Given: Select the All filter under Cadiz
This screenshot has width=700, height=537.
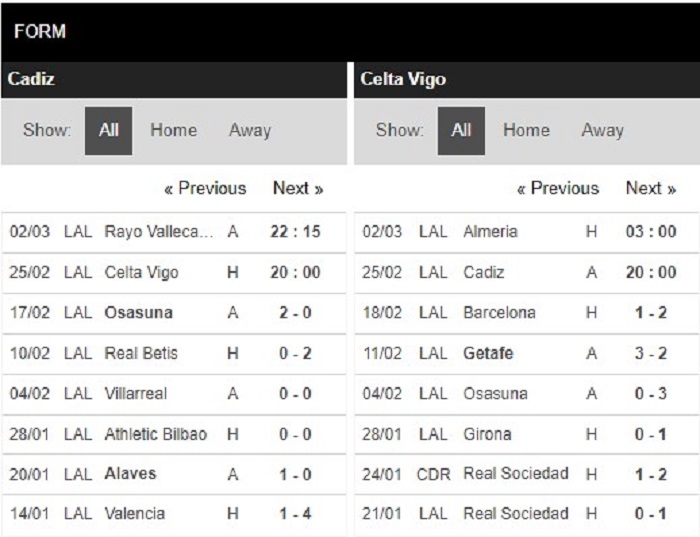Looking at the screenshot, I should click(108, 131).
